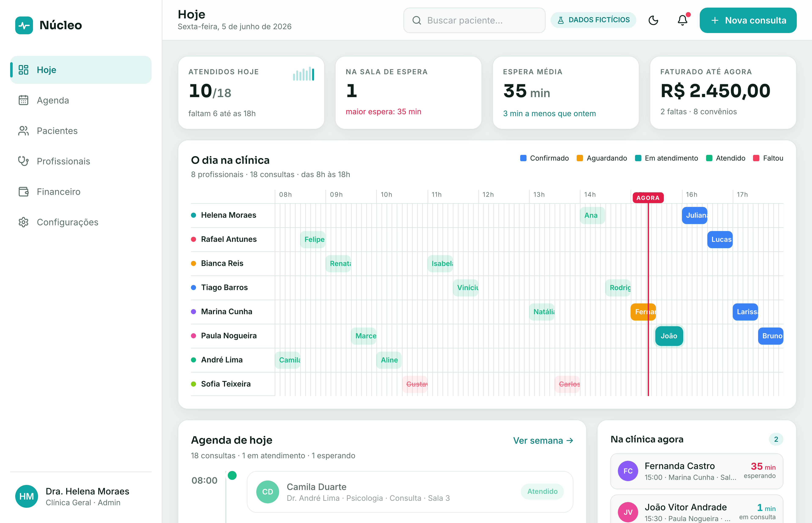Toggle dark mode with the moon icon

pos(653,20)
